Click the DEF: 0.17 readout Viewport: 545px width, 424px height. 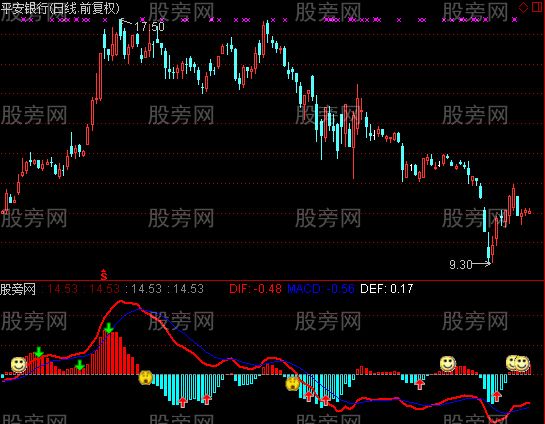pyautogui.click(x=387, y=289)
